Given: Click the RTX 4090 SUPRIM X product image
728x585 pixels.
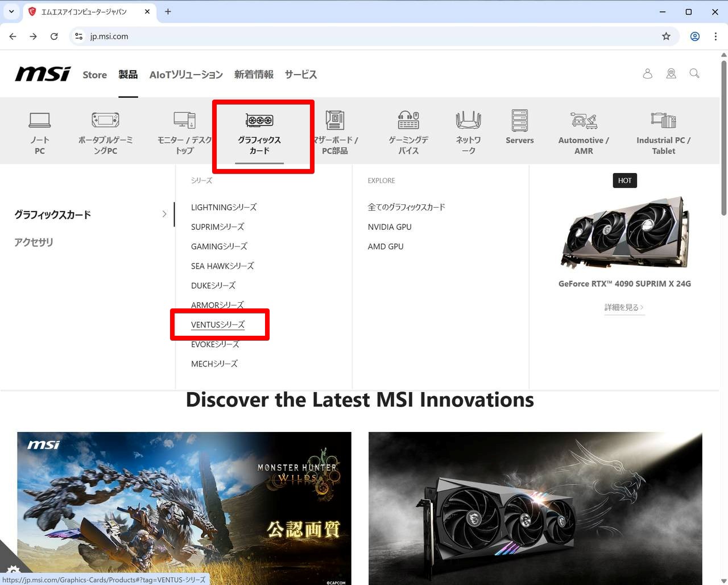Looking at the screenshot, I should pos(625,232).
